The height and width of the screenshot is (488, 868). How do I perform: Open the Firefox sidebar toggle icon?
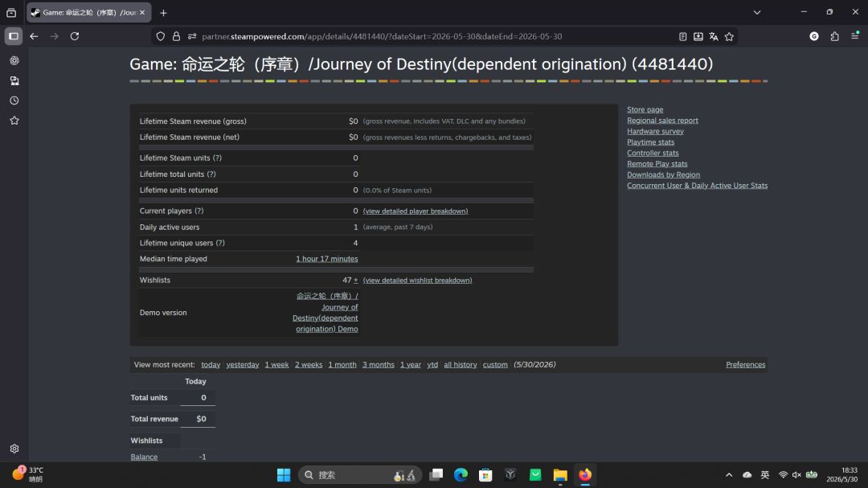pos(14,36)
